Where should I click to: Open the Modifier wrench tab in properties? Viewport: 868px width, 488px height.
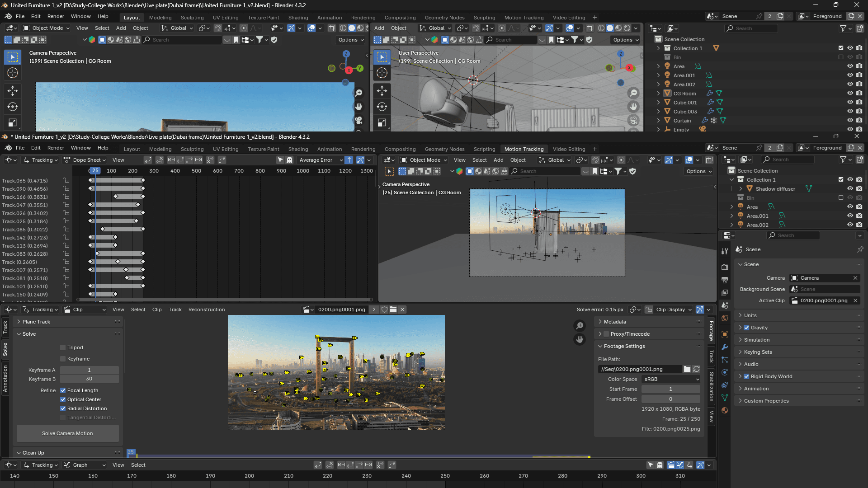[725, 347]
